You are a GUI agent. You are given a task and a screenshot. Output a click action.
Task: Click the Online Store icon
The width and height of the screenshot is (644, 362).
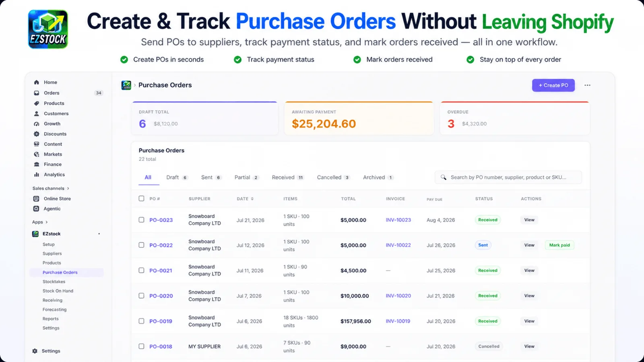pos(36,199)
